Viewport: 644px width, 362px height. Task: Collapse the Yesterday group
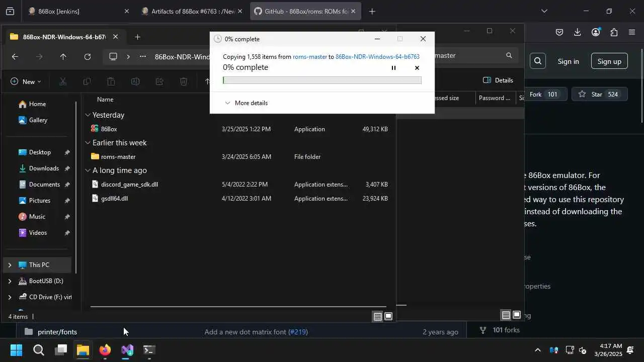[88, 115]
